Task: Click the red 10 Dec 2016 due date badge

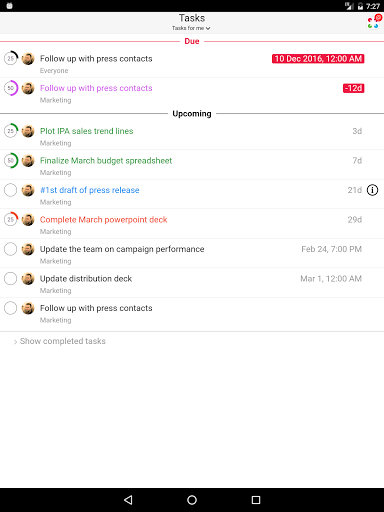Action: pyautogui.click(x=318, y=59)
